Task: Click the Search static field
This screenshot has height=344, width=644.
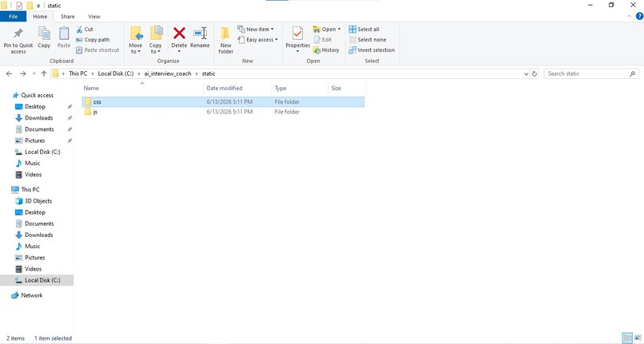Action: point(591,74)
